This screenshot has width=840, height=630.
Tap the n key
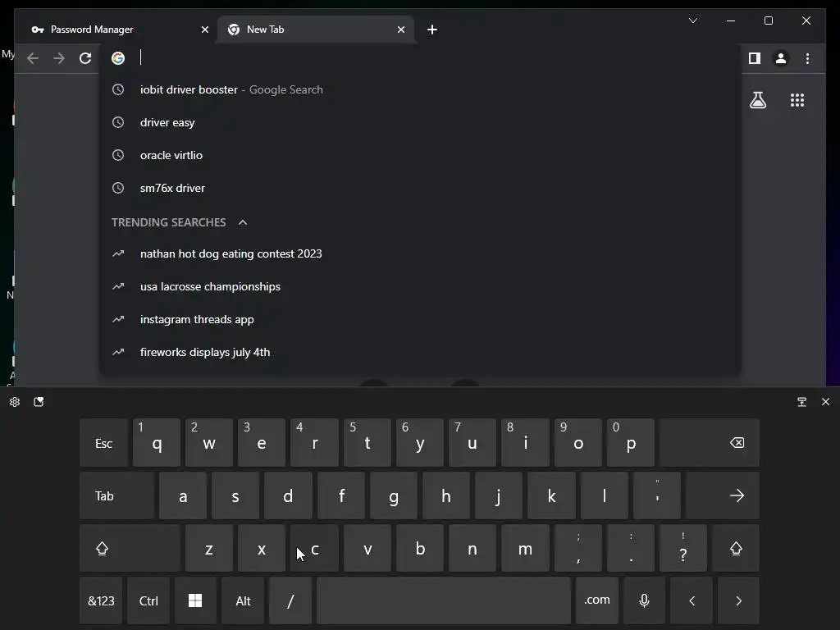[x=472, y=549]
